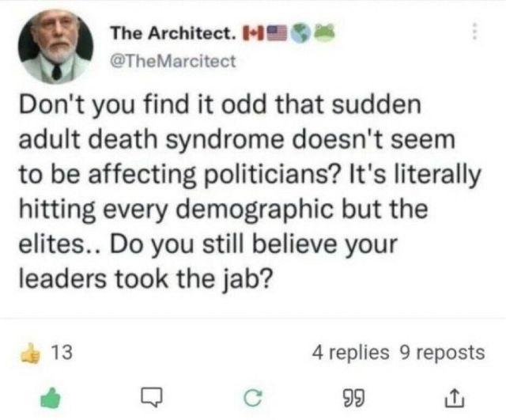Click the globe emoji beside the name

300,33
